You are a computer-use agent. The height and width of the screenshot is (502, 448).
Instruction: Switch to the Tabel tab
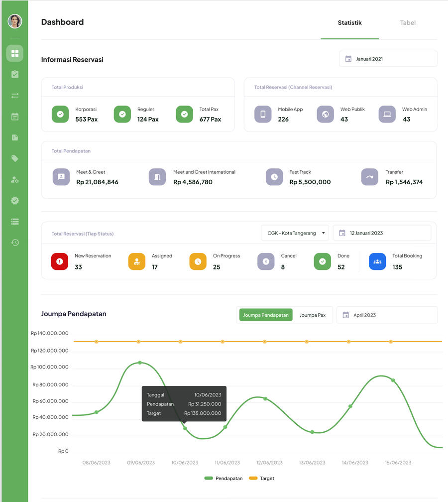click(x=408, y=23)
